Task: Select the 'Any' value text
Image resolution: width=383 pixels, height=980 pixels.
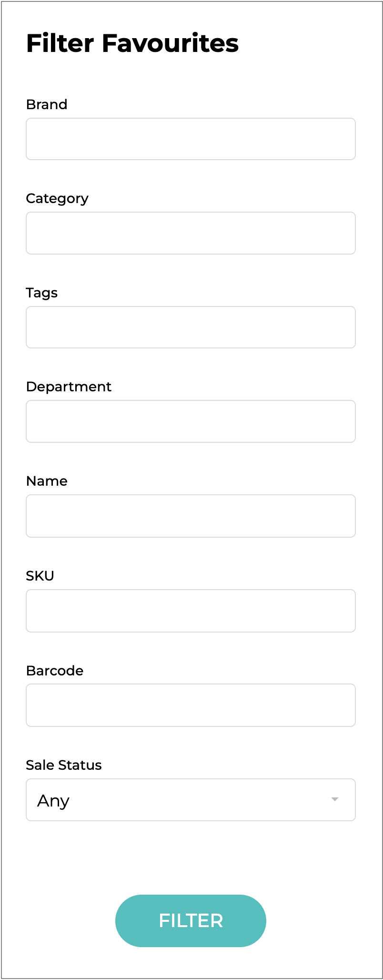Action: pos(53,801)
